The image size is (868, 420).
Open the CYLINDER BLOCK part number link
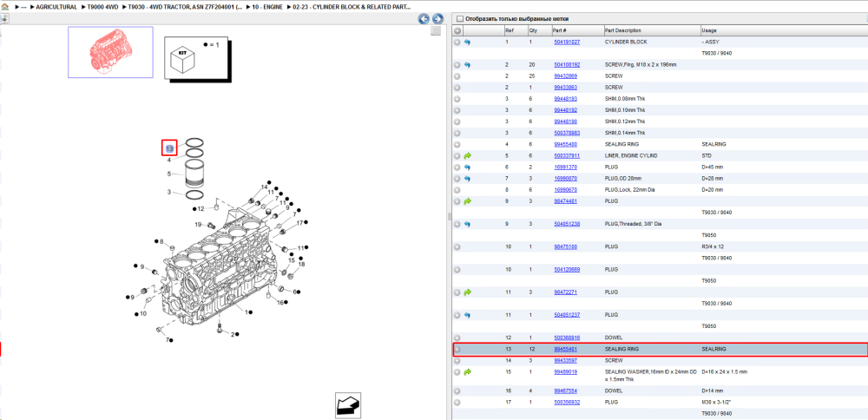click(x=567, y=42)
